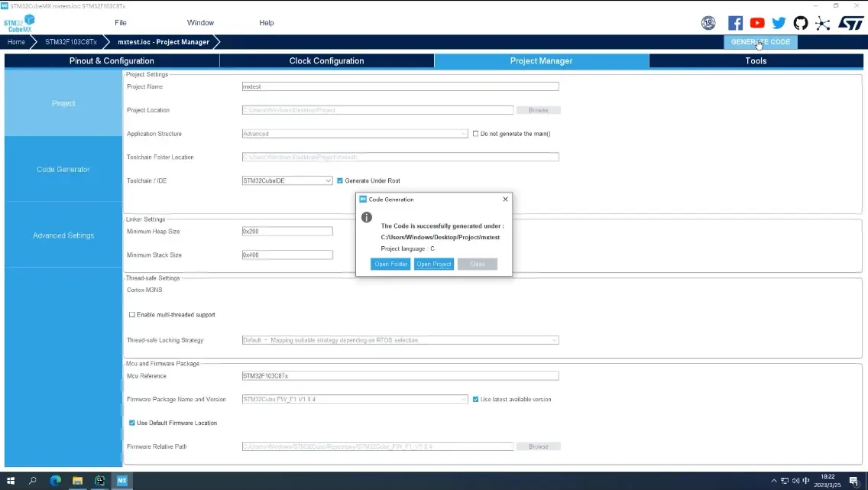
Task: Click Browse next to Project Location
Action: [538, 110]
